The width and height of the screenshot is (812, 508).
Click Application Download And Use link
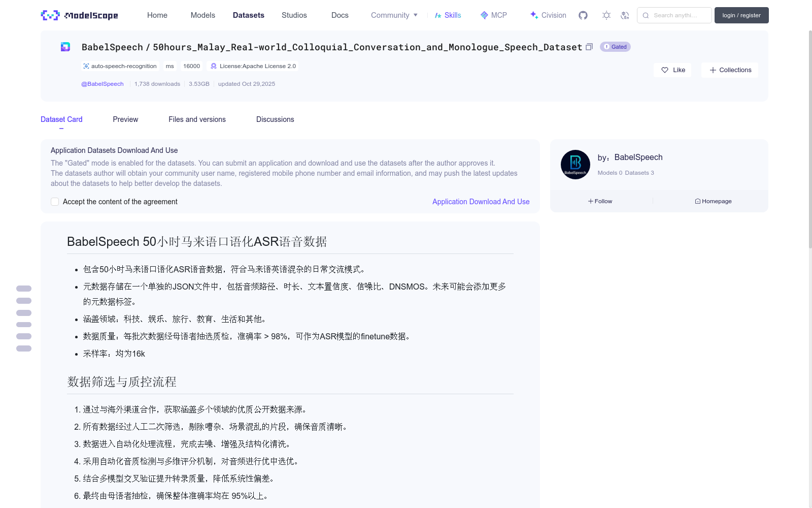(x=481, y=202)
